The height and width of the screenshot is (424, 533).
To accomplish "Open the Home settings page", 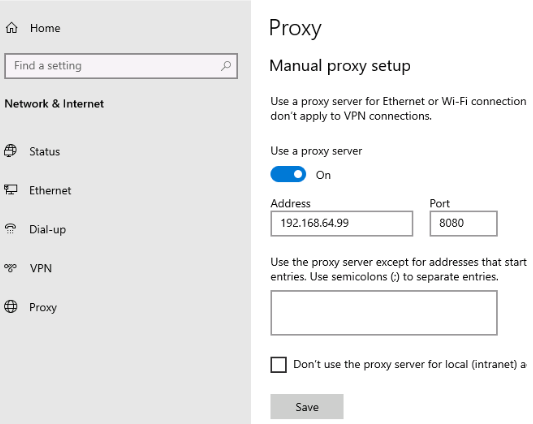I will tap(45, 28).
